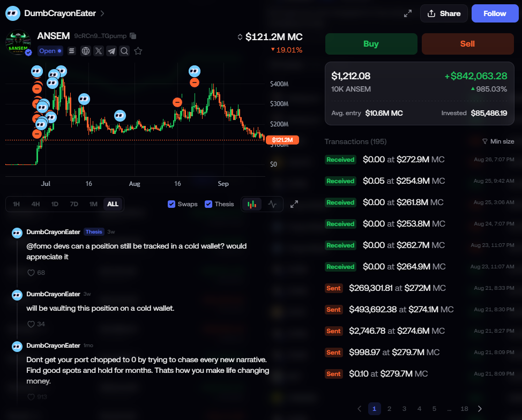522x420 pixels.
Task: Click the Sell button
Action: click(468, 44)
